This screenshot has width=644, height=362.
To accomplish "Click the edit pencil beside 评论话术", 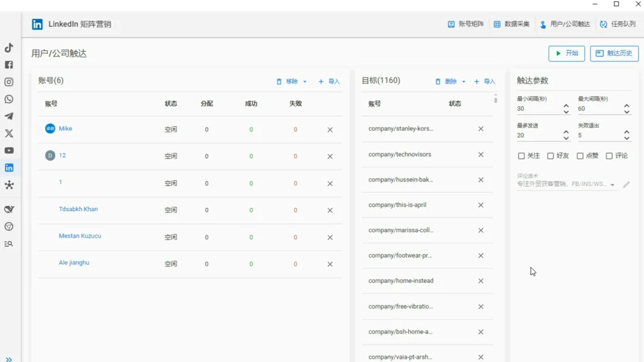I will click(626, 184).
